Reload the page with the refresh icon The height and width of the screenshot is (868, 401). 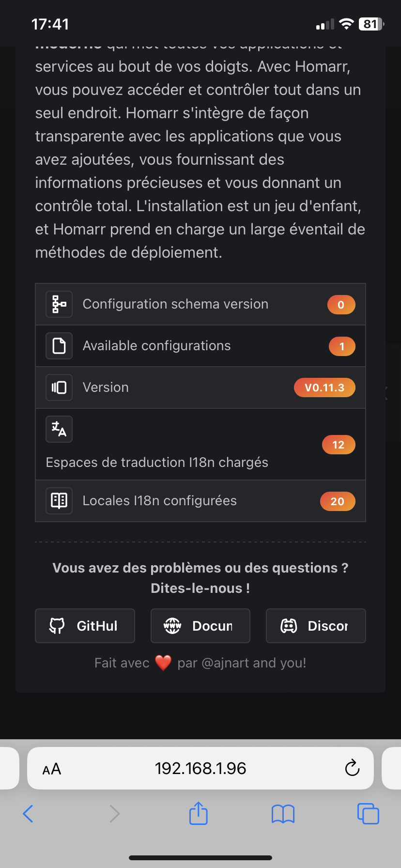pyautogui.click(x=352, y=768)
